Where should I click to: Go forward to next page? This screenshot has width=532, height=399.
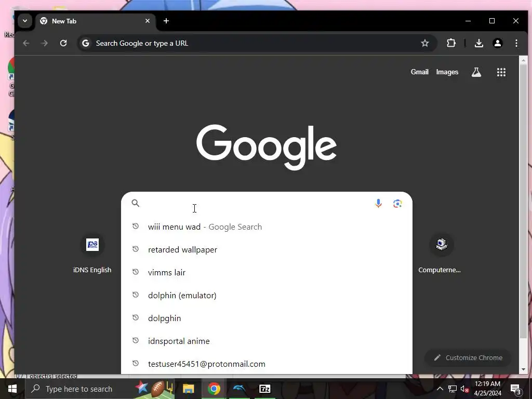tap(45, 44)
